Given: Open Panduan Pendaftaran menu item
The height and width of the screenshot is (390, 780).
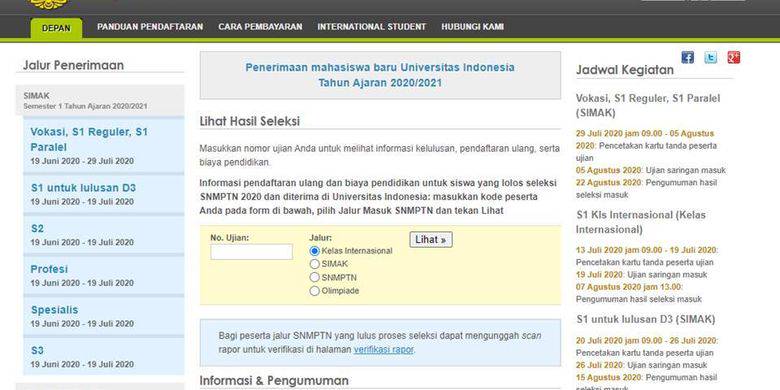Looking at the screenshot, I should 150,27.
